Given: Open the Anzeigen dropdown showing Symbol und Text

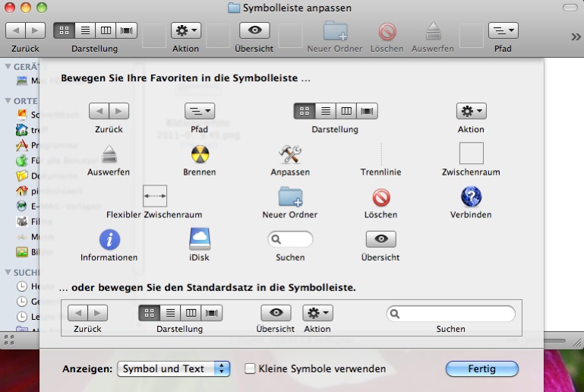Looking at the screenshot, I should point(174,368).
